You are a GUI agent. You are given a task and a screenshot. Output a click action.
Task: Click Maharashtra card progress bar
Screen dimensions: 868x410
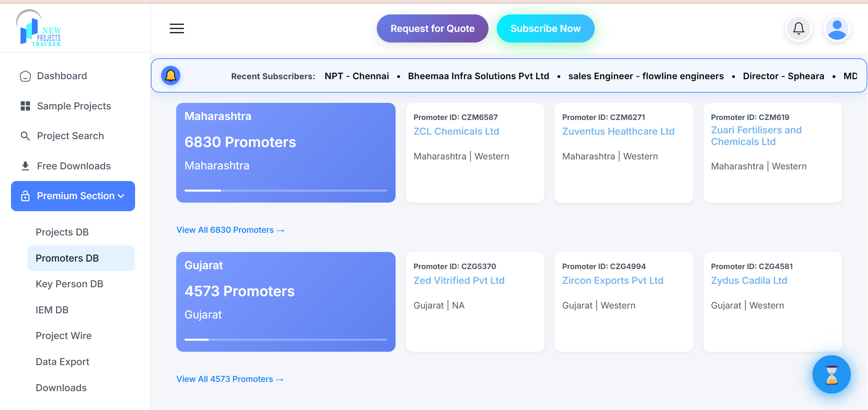(x=286, y=190)
